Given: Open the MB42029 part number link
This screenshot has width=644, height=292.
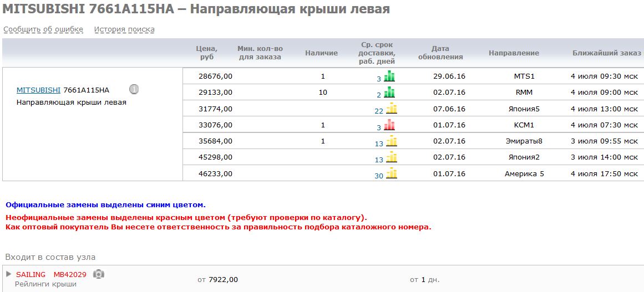Looking at the screenshot, I should [70, 274].
